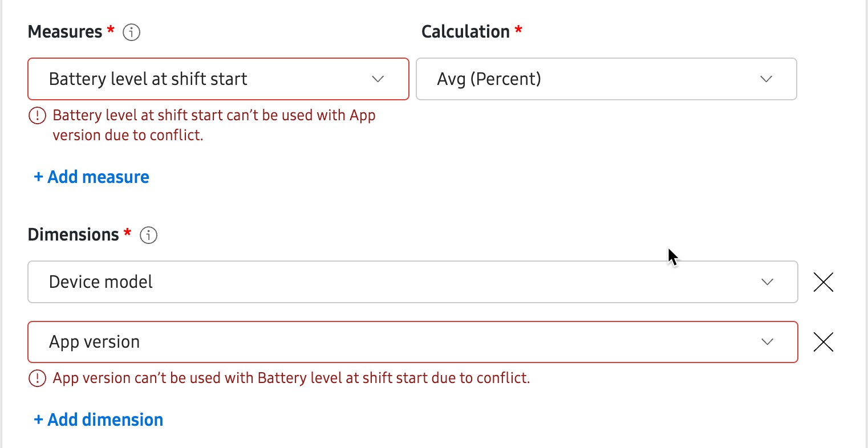Click the warning icon on the App version error

[36, 378]
